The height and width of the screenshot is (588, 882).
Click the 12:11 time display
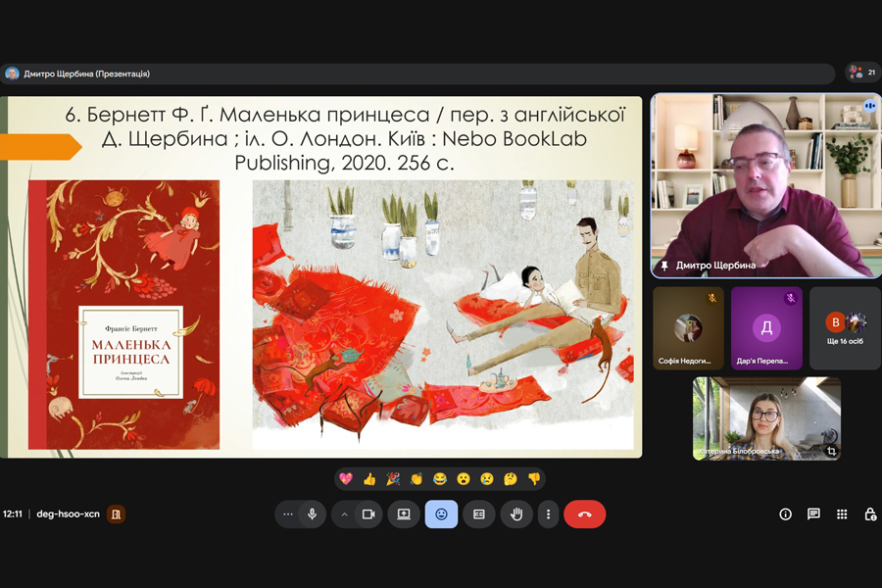coord(13,514)
